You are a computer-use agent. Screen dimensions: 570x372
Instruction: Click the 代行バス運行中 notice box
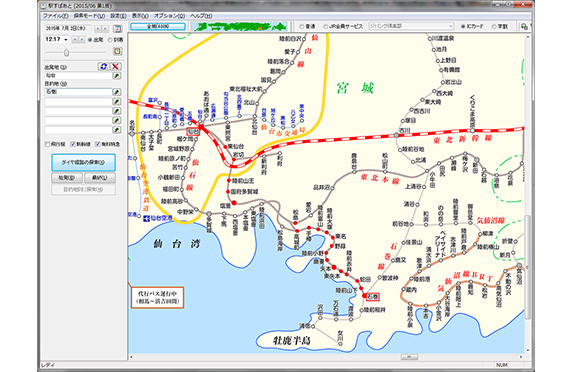click(157, 297)
